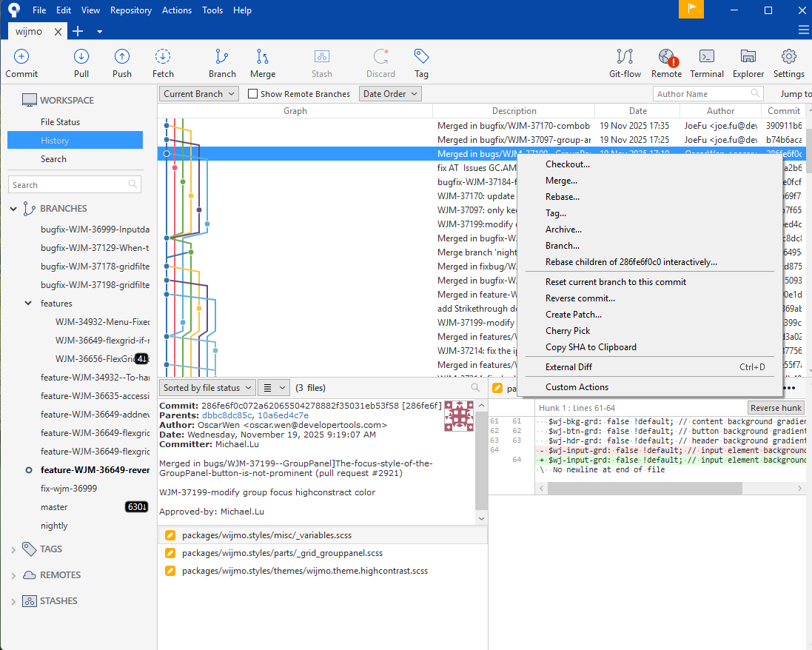
Task: Open the hamburger menu at top right
Action: (803, 30)
